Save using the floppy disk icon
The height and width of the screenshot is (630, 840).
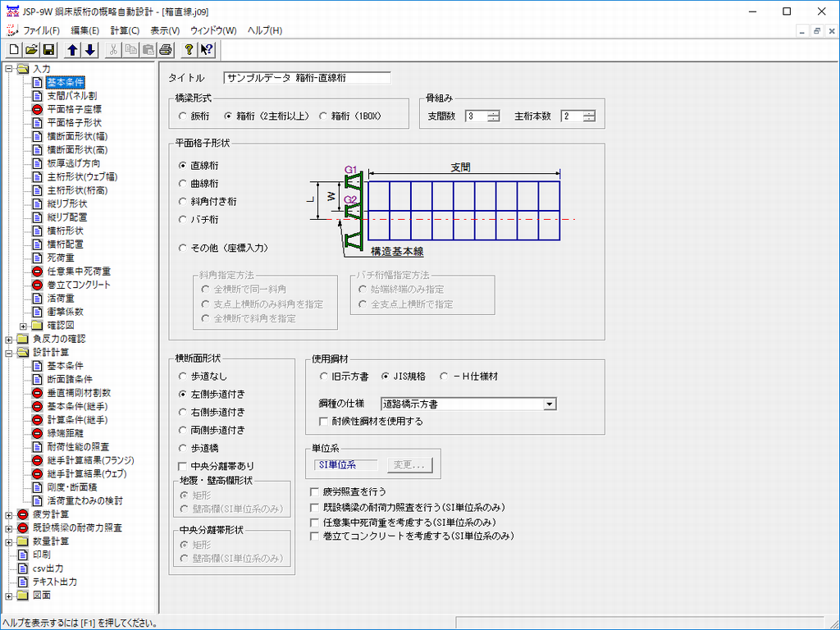pos(48,50)
